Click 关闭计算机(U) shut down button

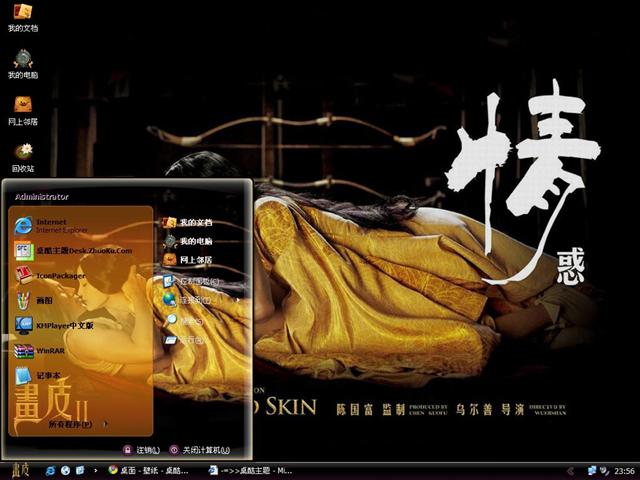click(200, 450)
